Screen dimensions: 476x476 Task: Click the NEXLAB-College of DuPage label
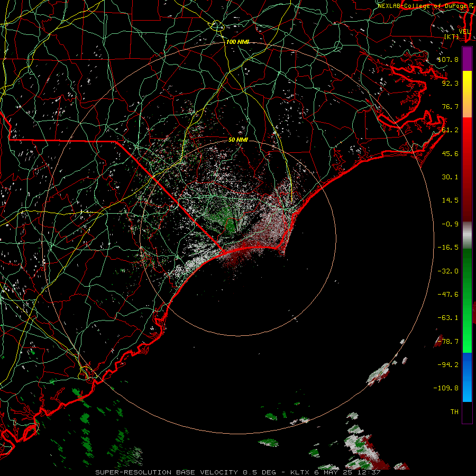pyautogui.click(x=423, y=6)
